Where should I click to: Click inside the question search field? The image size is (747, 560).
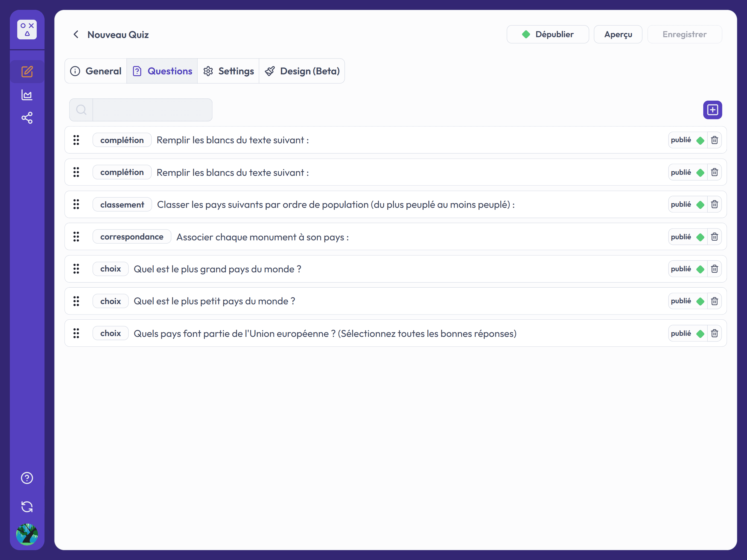(152, 109)
